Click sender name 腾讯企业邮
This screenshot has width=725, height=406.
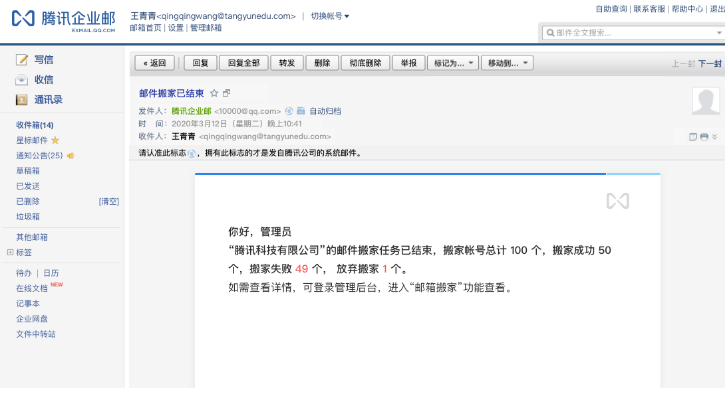click(x=191, y=111)
